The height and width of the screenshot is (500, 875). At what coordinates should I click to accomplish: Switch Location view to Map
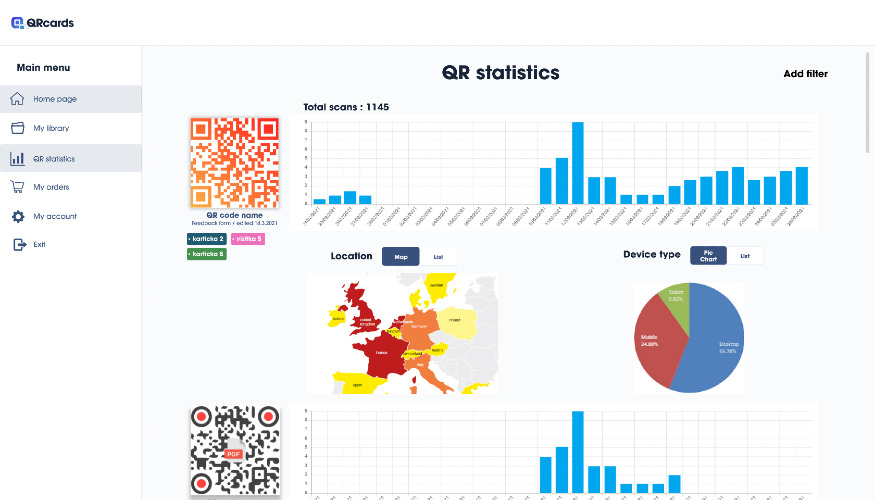point(401,257)
